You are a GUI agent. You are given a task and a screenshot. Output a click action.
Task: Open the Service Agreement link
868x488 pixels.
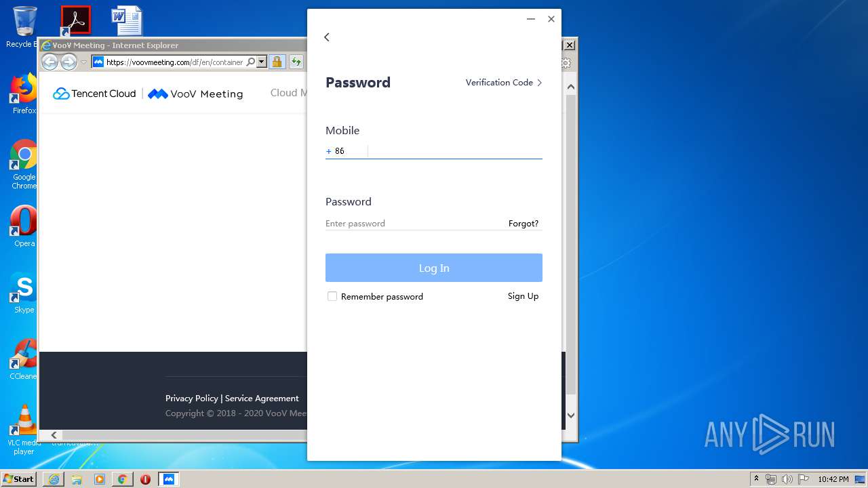262,399
